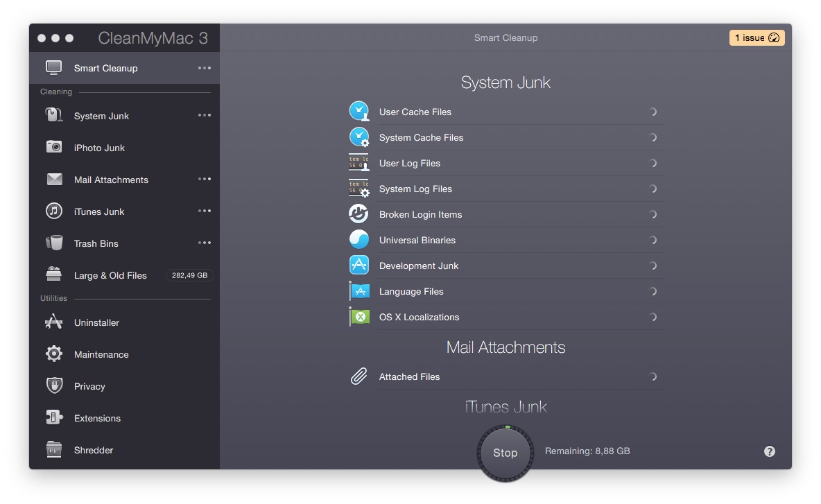Click the System Cache Files row label

[421, 138]
